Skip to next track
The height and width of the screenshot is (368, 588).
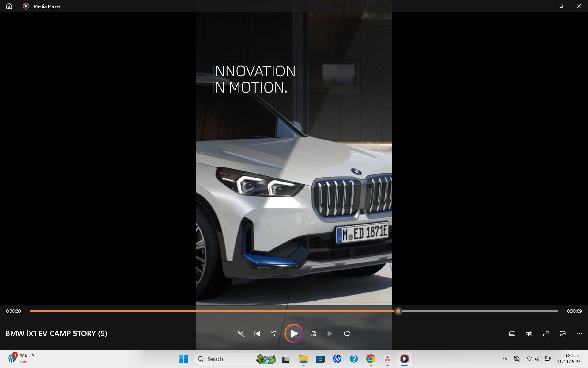pos(330,334)
